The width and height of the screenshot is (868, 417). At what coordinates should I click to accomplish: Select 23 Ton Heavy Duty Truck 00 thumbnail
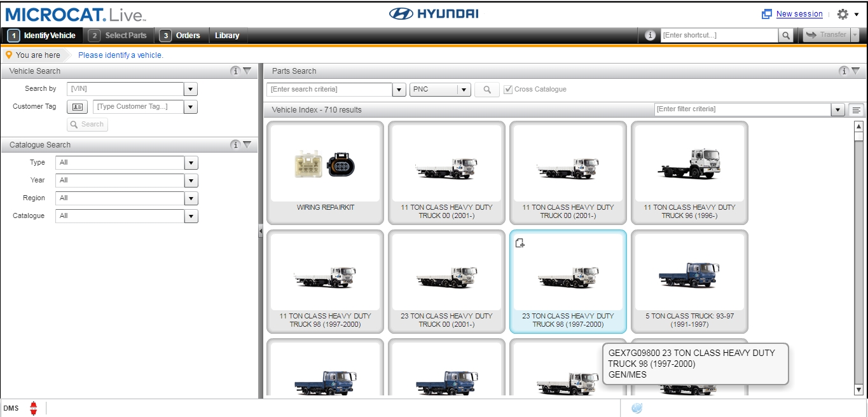point(446,282)
